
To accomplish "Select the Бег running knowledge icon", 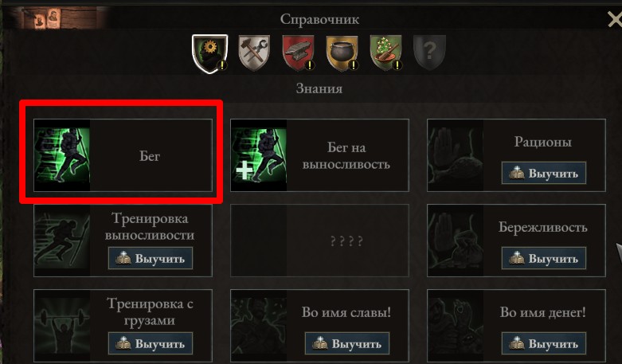I will pos(62,155).
